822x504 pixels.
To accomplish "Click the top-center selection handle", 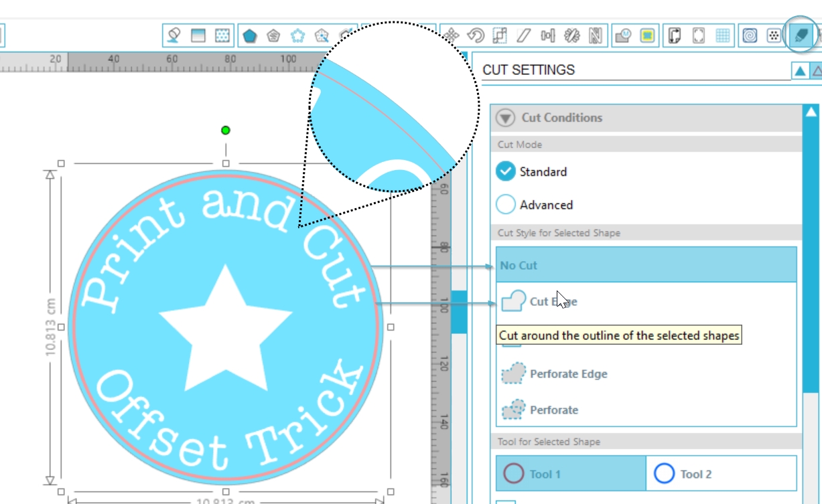I will pyautogui.click(x=226, y=163).
